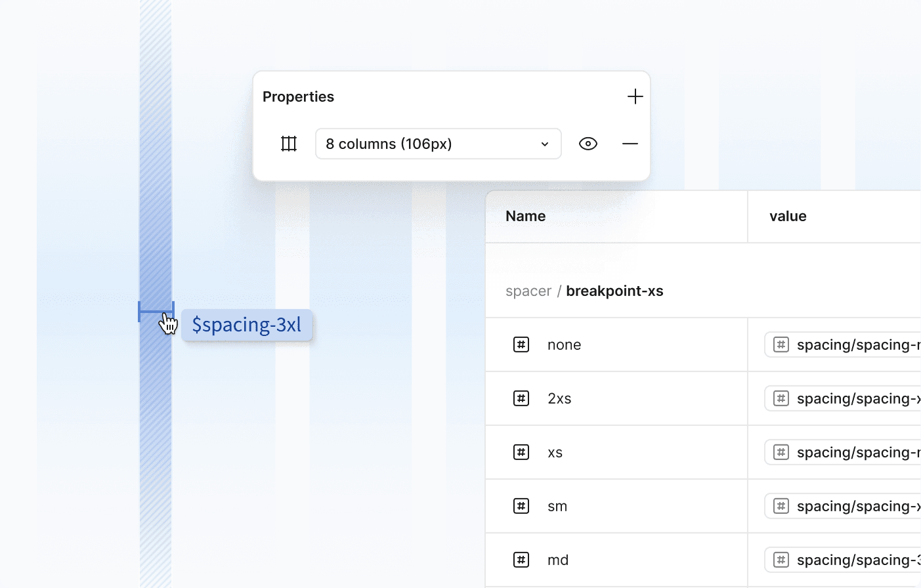The height and width of the screenshot is (588, 921).
Task: Click the Properties panel title
Action: (299, 97)
